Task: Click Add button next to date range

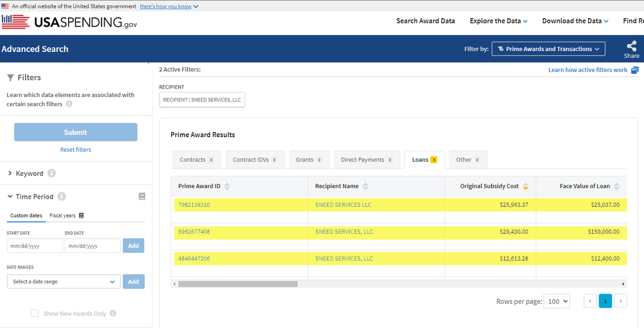Action: [134, 281]
